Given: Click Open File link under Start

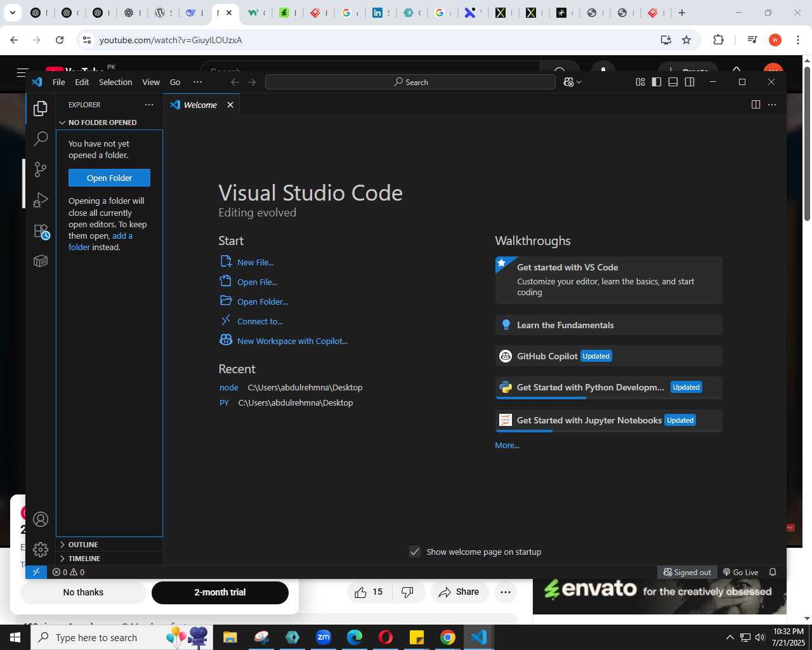Looking at the screenshot, I should pyautogui.click(x=257, y=282).
